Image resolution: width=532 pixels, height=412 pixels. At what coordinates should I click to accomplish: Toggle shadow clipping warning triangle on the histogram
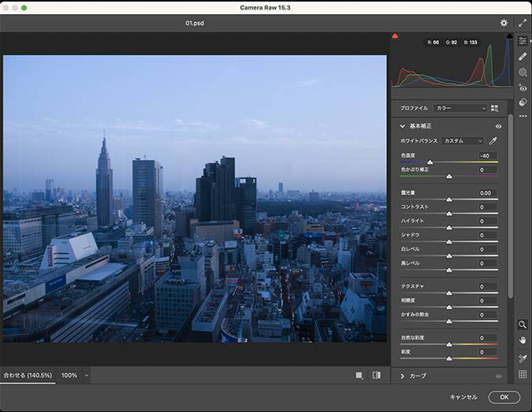[395, 36]
